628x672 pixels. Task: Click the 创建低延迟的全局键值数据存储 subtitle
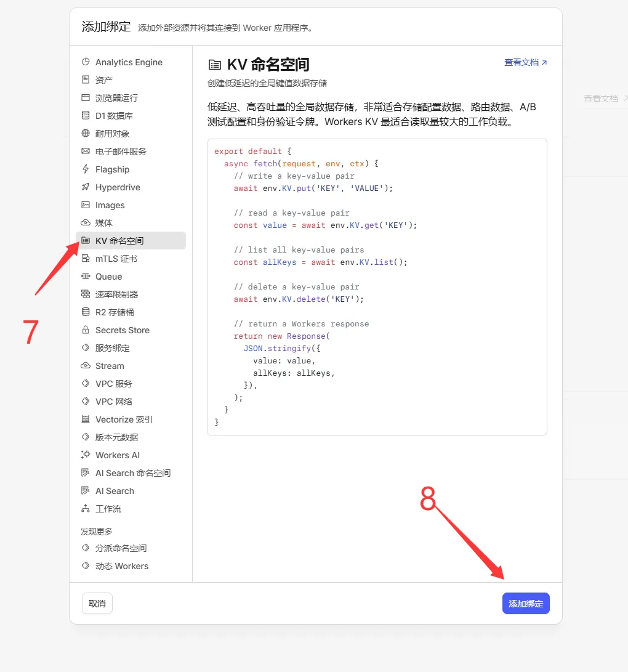click(267, 83)
